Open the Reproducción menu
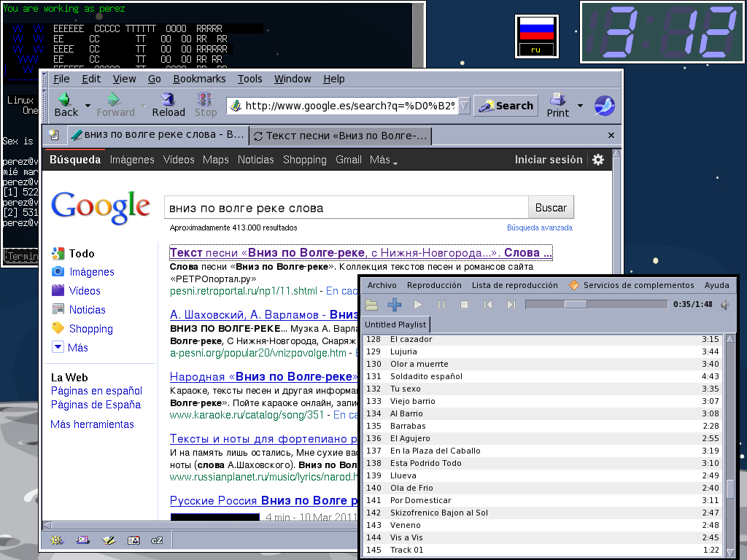747x560 pixels. pos(434,285)
